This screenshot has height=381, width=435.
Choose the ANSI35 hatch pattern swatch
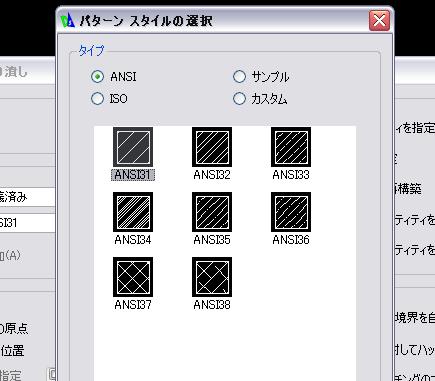(x=212, y=212)
